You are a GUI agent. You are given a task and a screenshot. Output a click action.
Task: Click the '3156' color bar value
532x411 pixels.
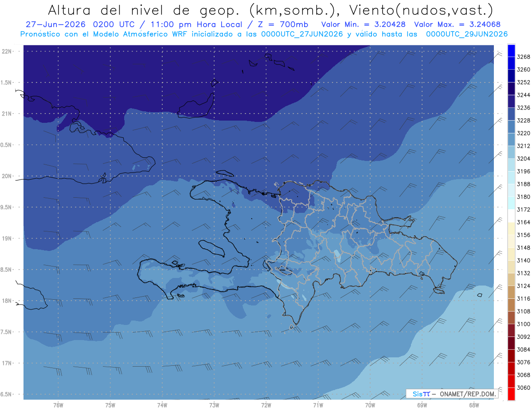[524, 235]
